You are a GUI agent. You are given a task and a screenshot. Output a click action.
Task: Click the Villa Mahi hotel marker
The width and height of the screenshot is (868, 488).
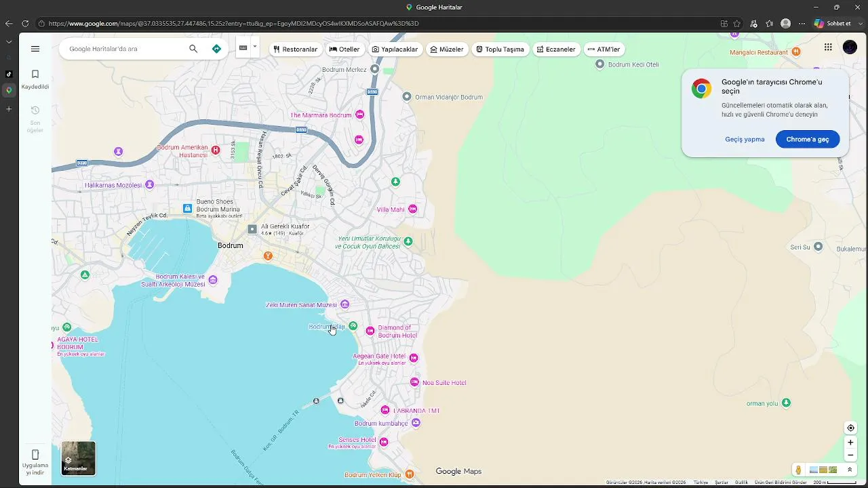(412, 209)
